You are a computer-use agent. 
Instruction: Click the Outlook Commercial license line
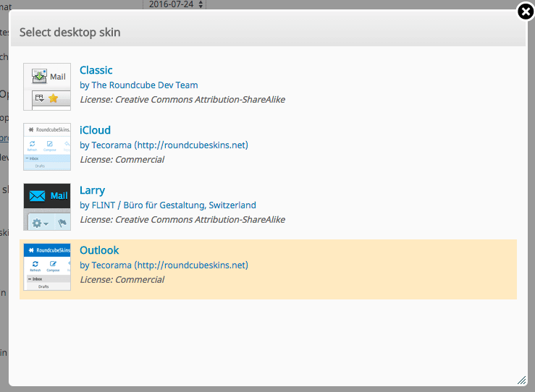pos(122,279)
